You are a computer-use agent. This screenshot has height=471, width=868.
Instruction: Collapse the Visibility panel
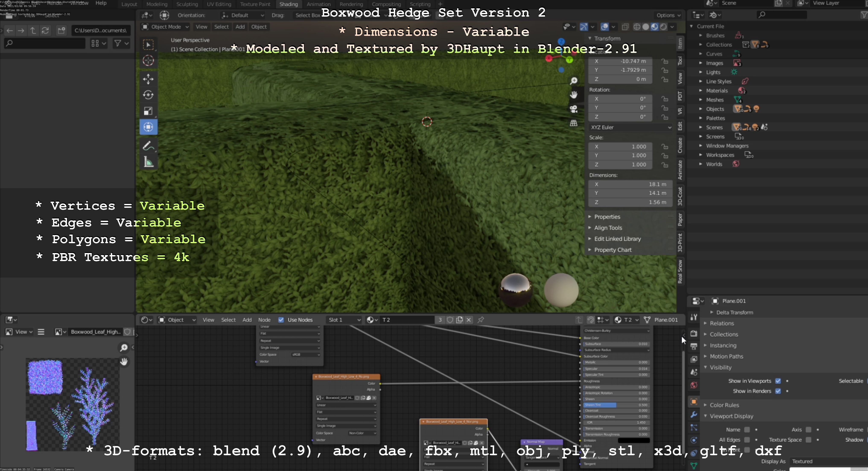click(x=720, y=367)
